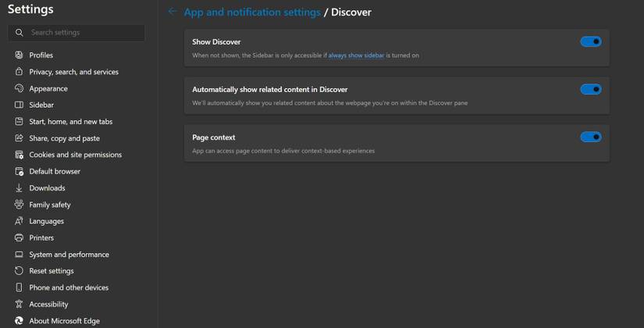Screen dimensions: 644x328
Task: Click the Privacy, search, and services lock icon
Action: [19, 72]
